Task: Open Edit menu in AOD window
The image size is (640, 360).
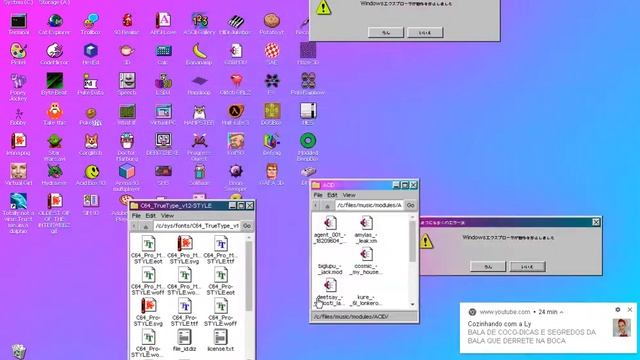Action: point(332,195)
